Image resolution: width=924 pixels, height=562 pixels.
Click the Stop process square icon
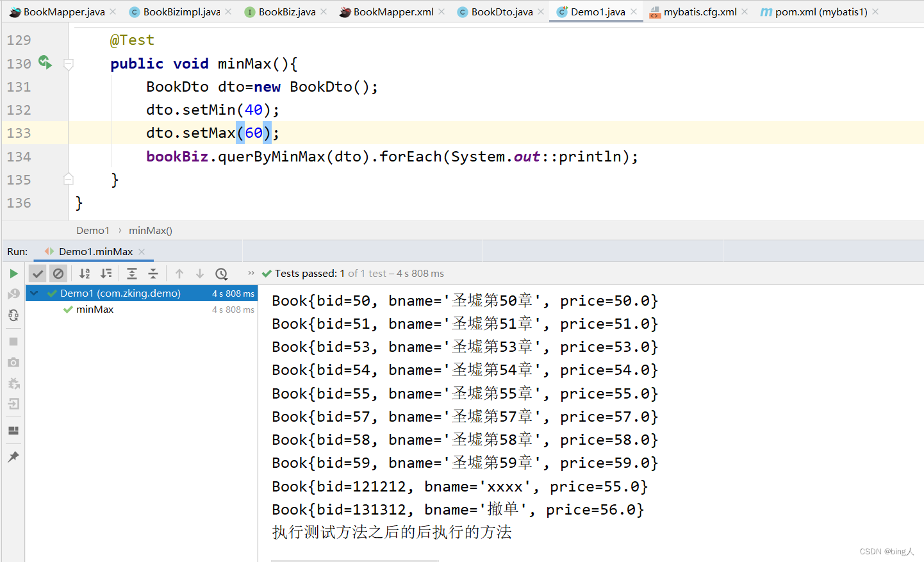pyautogui.click(x=13, y=342)
